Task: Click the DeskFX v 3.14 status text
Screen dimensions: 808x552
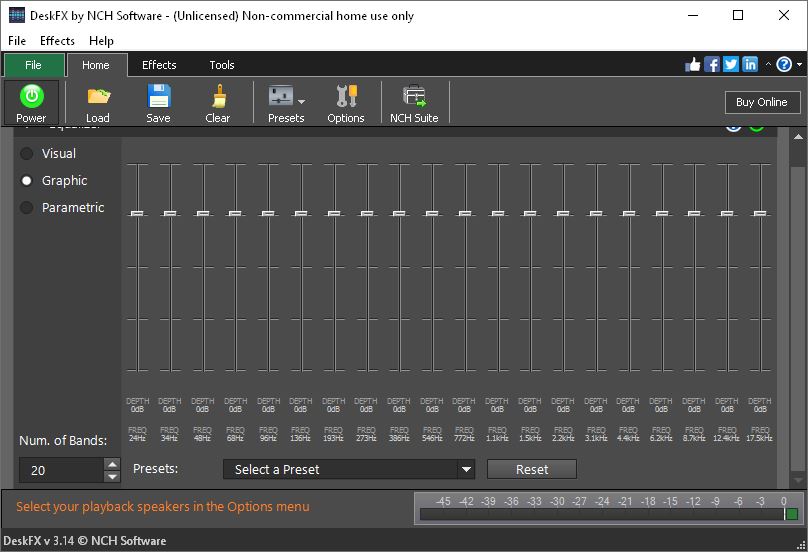Action: coord(85,541)
